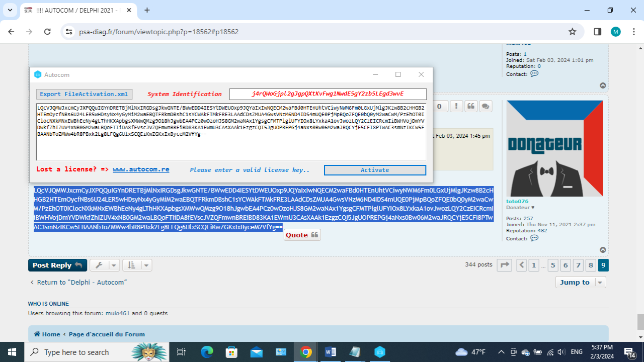Viewport: 644px width, 362px height.
Task: Open the sort options dropdown beside Topic tools
Action: point(137,265)
